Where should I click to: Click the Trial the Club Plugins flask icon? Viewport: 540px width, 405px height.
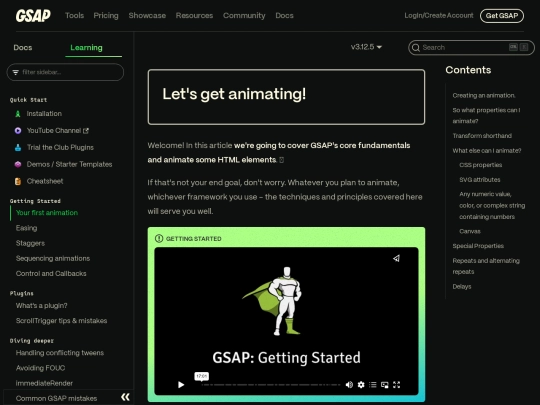[x=18, y=147]
